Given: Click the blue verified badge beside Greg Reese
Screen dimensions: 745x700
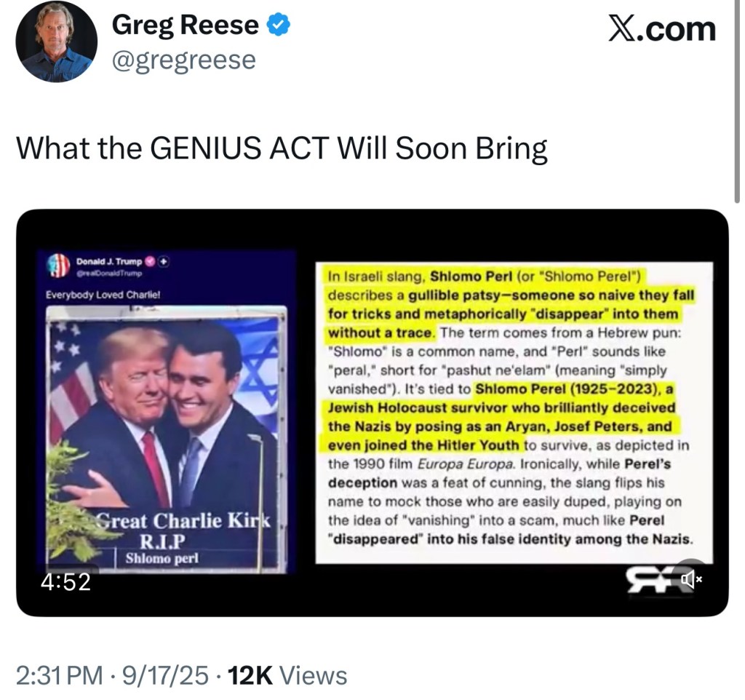Looking at the screenshot, I should (276, 24).
